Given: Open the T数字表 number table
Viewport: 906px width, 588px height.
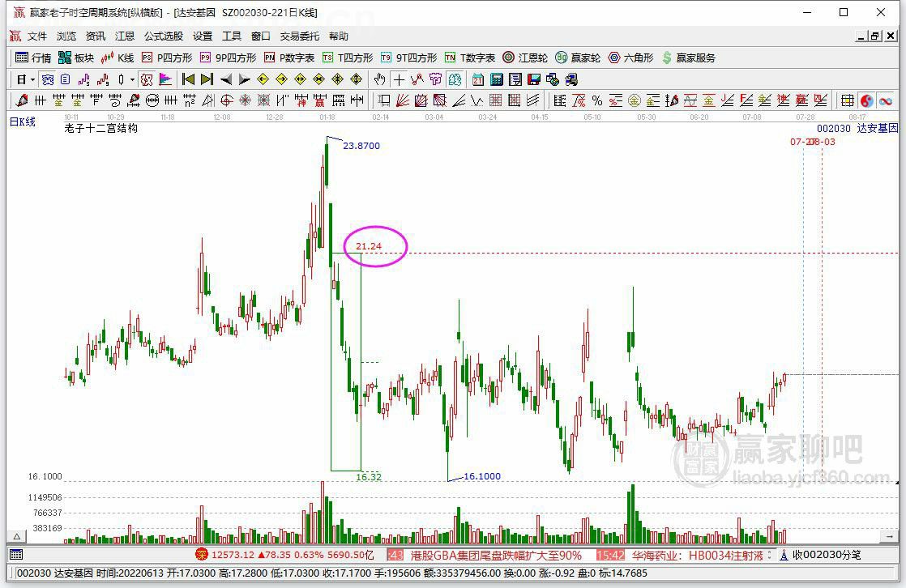Looking at the screenshot, I should 470,58.
